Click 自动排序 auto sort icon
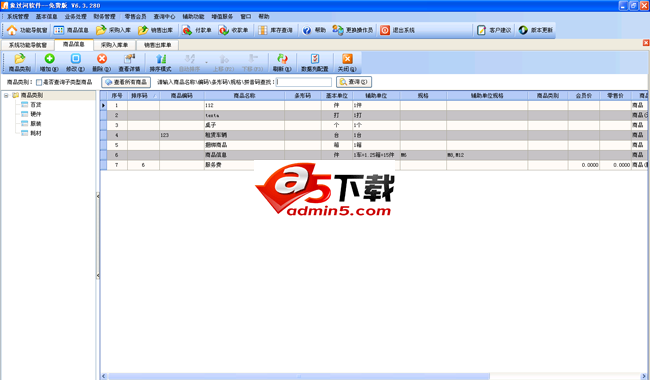Screen dimensions: 650x380 (189, 59)
